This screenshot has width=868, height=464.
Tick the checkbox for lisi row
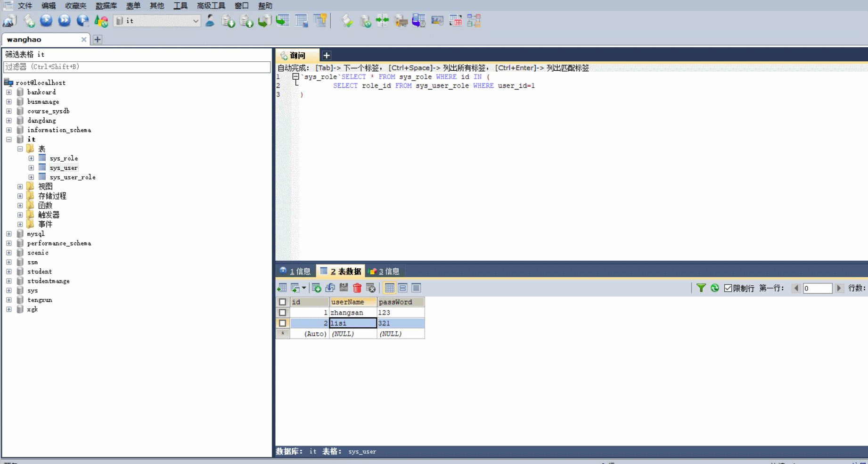pos(282,323)
